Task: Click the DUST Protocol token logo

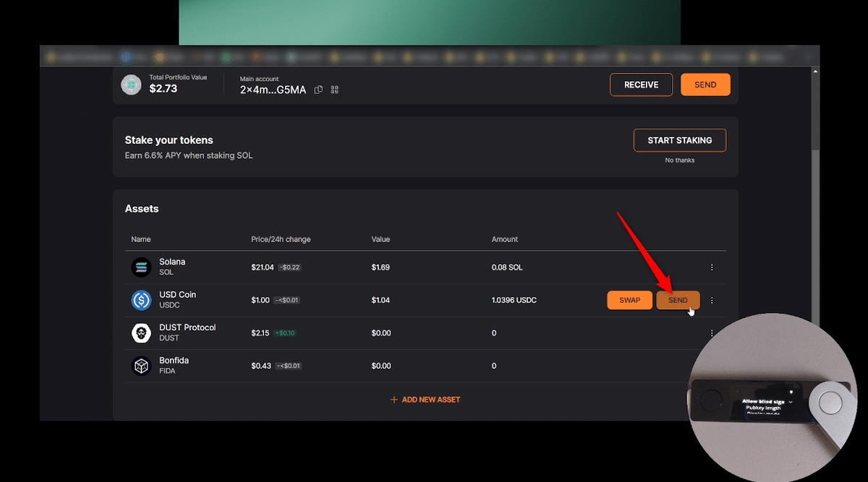Action: (141, 333)
